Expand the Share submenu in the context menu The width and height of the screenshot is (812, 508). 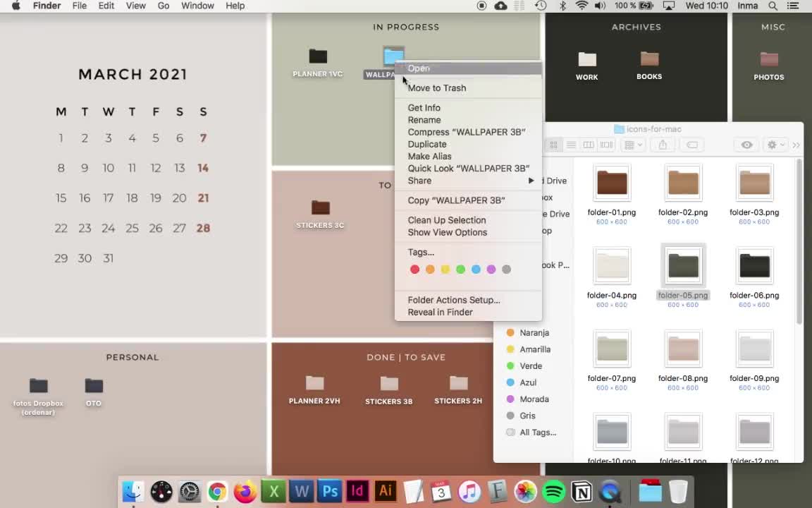(x=419, y=181)
